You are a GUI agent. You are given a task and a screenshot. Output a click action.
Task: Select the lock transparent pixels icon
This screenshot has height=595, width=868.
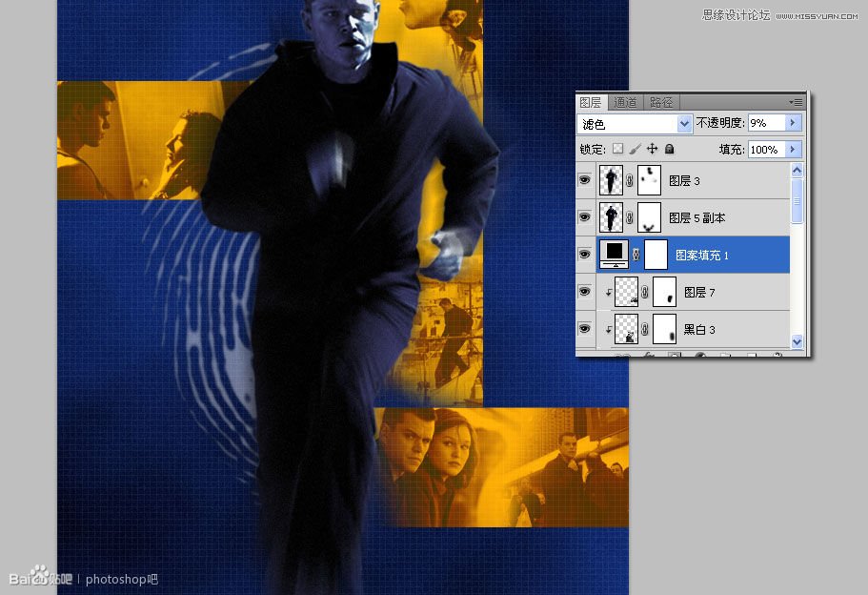(x=618, y=149)
